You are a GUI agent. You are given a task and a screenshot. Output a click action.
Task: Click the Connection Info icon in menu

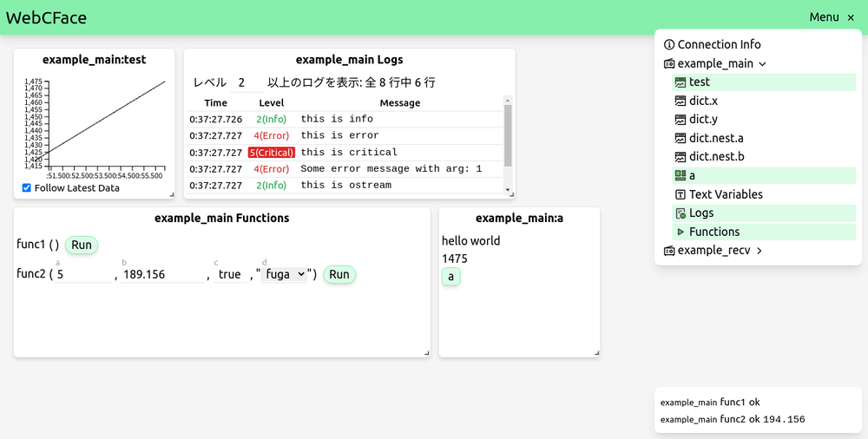pyautogui.click(x=669, y=45)
